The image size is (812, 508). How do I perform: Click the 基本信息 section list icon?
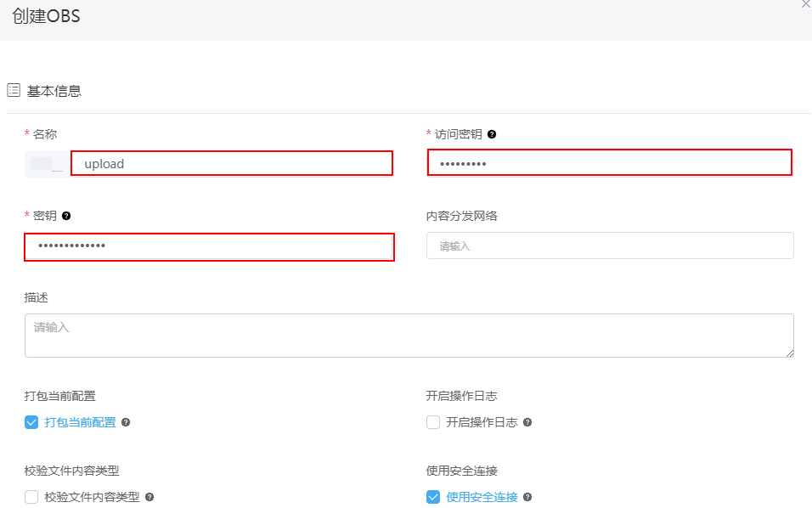pyautogui.click(x=14, y=90)
